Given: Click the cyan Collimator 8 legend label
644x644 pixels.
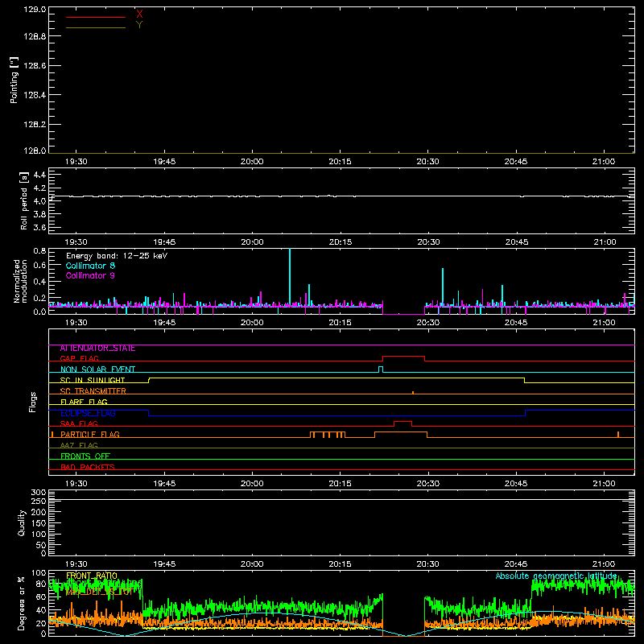Looking at the screenshot, I should (x=90, y=266).
